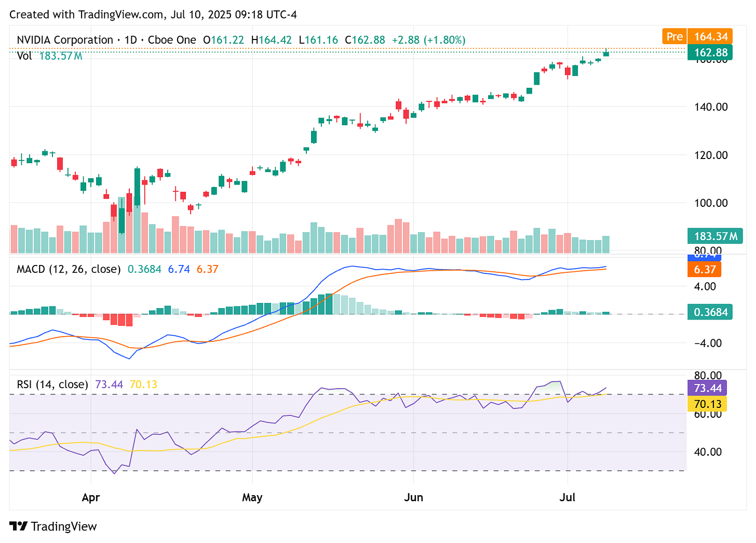Select Apr on the time axis

coord(91,497)
